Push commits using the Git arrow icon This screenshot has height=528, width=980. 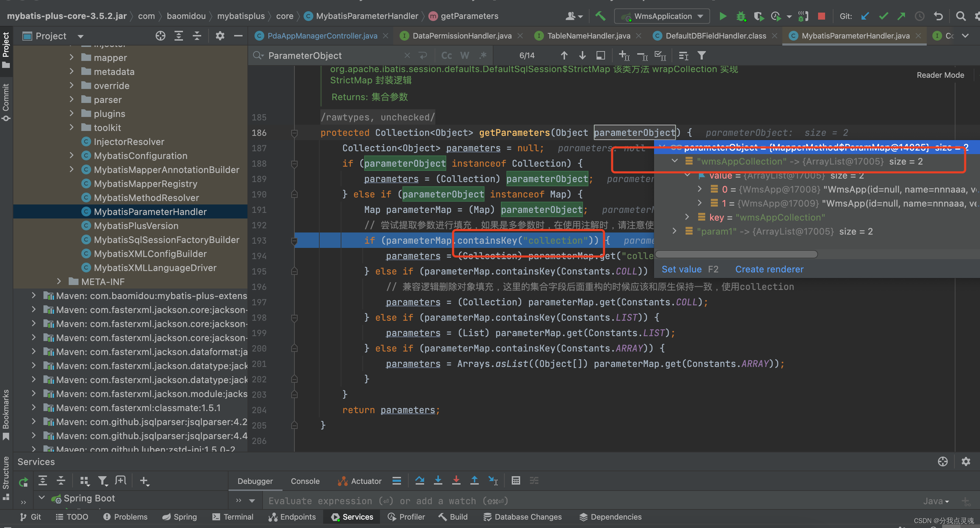pos(901,16)
